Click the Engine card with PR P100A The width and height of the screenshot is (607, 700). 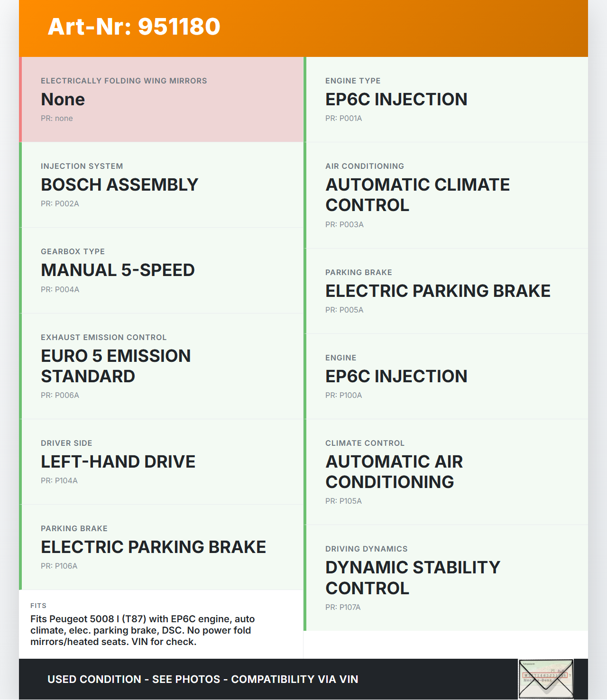click(447, 376)
